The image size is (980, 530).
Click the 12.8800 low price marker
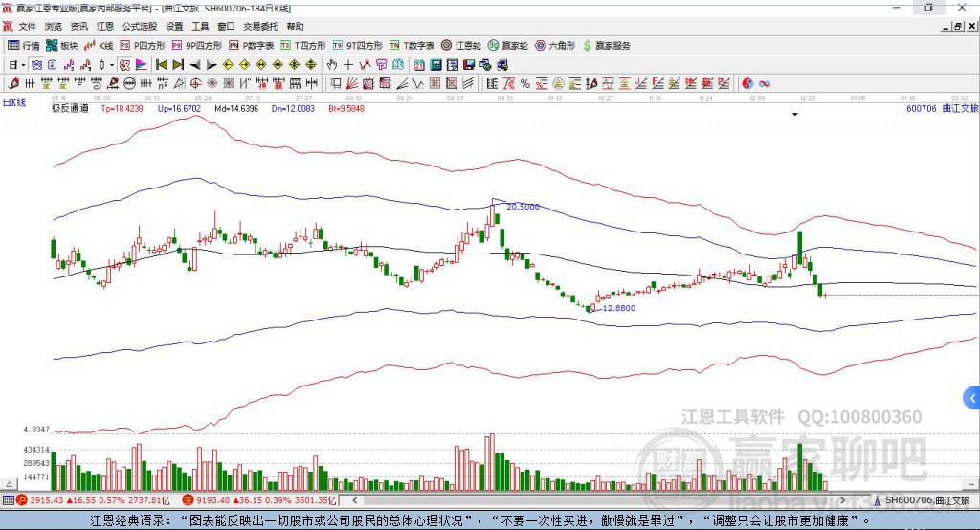coord(619,307)
